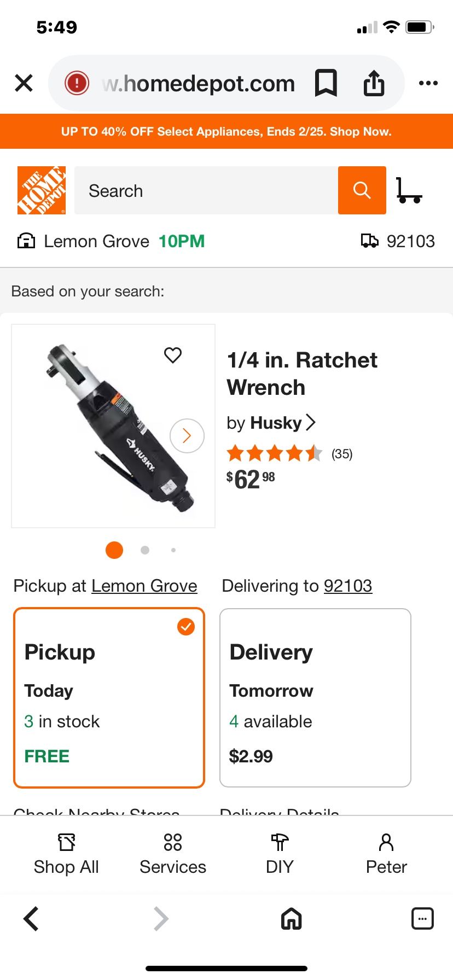Tap the red site security warning icon
The image size is (453, 980).
77,84
